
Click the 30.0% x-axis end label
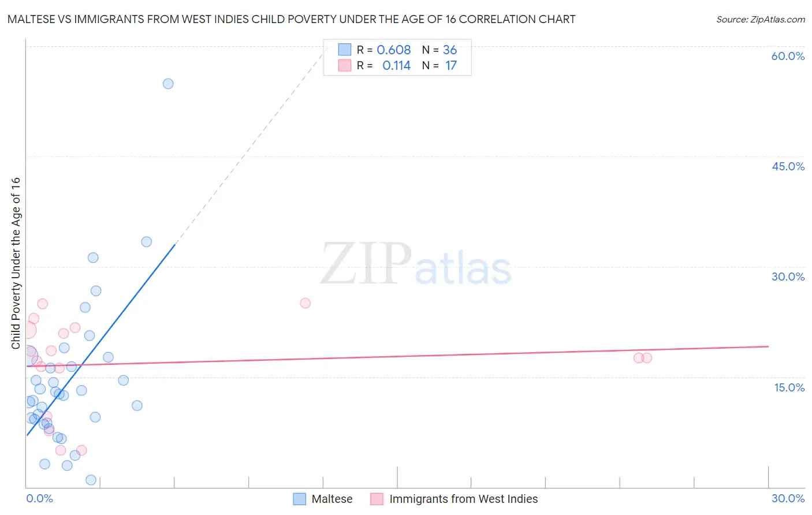click(x=788, y=498)
